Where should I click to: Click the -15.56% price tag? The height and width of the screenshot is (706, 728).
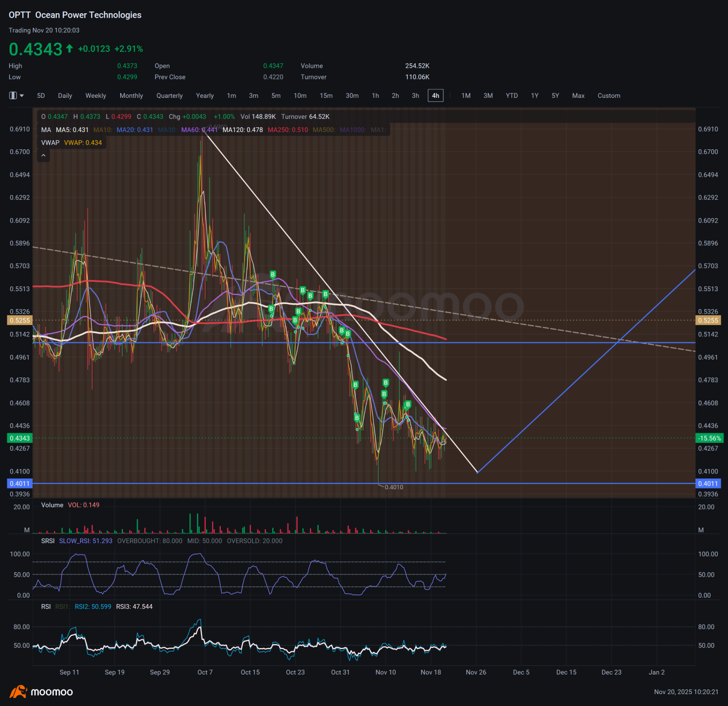pos(710,438)
